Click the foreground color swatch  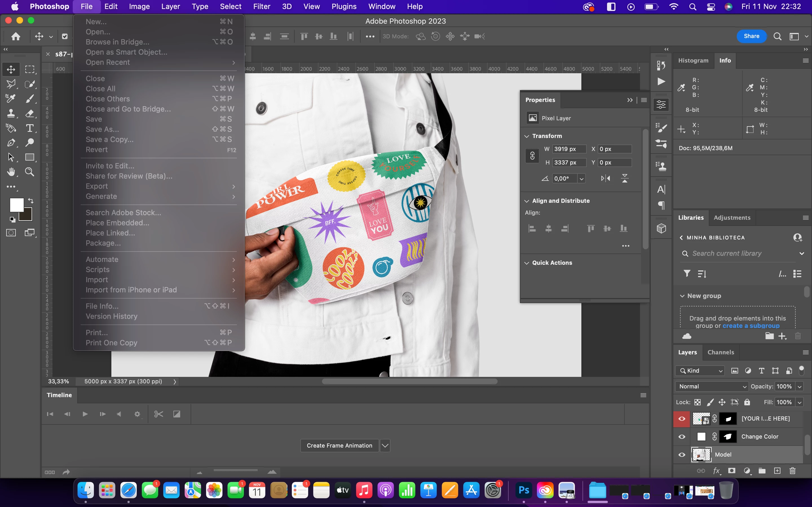click(x=16, y=205)
